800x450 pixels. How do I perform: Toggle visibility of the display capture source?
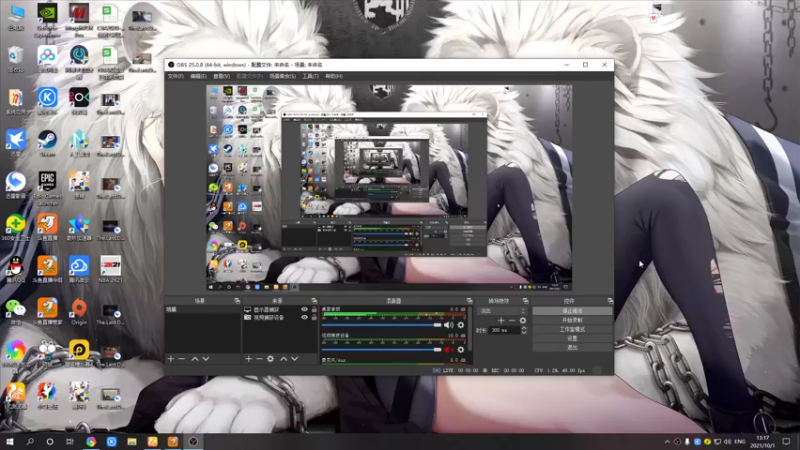tap(305, 310)
